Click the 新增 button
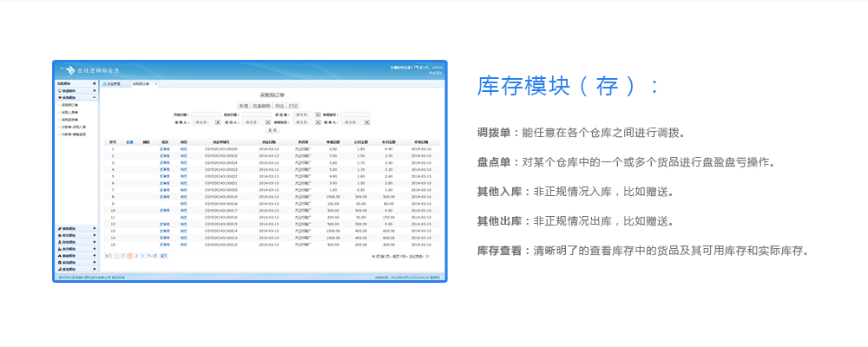Image resolution: width=868 pixels, height=347 pixels. tap(243, 106)
